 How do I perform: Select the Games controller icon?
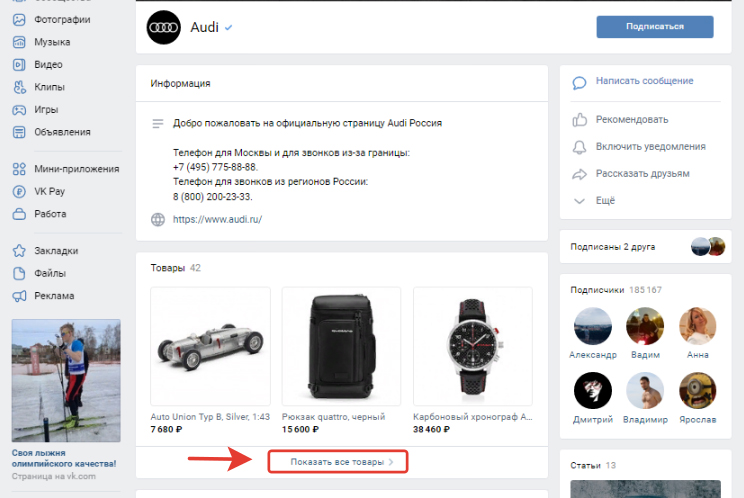[x=19, y=110]
